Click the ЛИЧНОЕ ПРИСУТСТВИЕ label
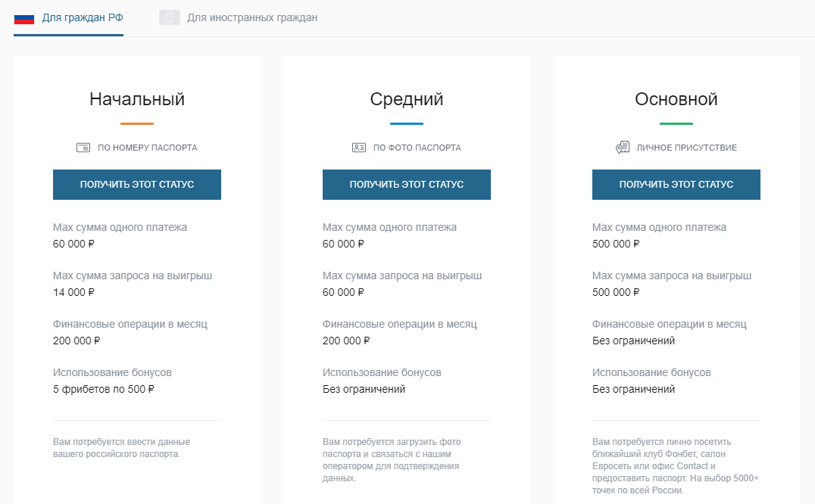The width and height of the screenshot is (815, 504). coord(686,148)
